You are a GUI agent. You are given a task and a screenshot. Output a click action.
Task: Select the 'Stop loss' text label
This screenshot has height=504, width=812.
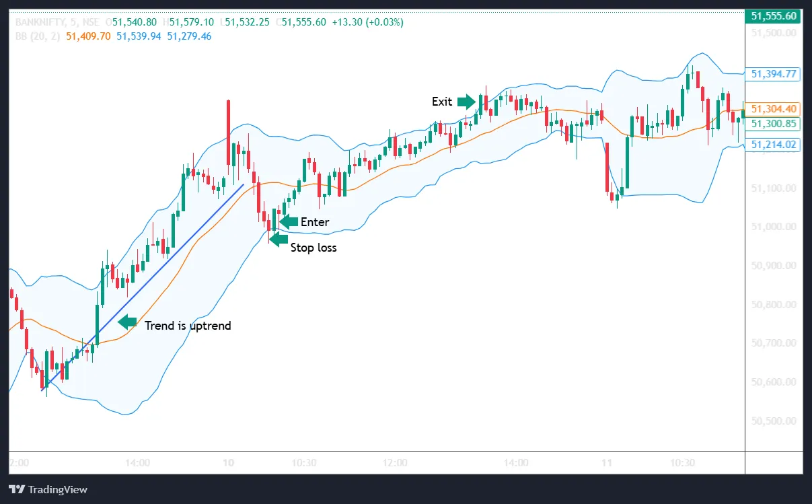click(x=313, y=248)
